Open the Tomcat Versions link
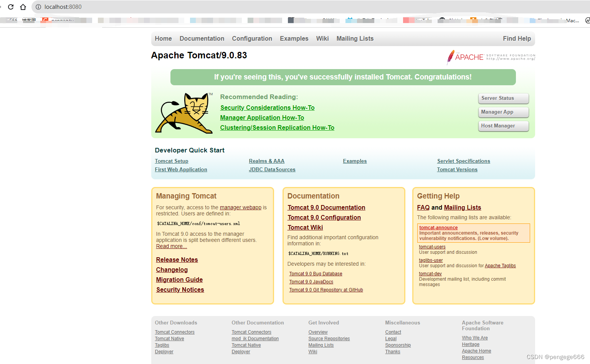This screenshot has height=364, width=590. coord(457,170)
